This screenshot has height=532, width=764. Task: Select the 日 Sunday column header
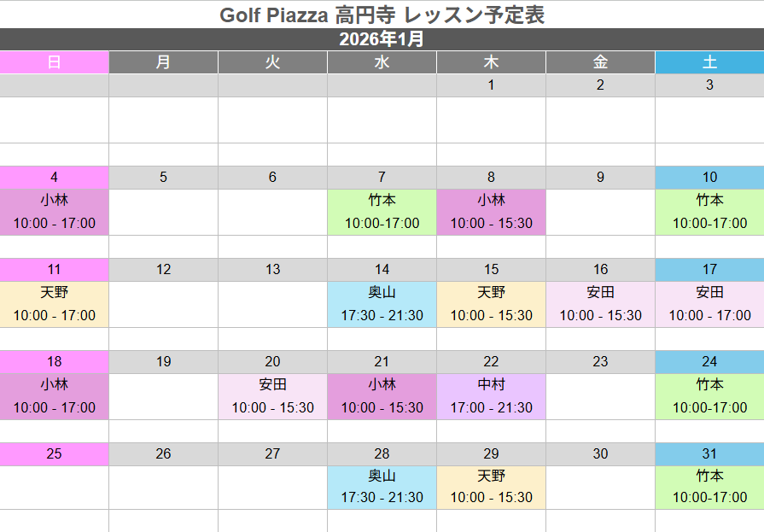pyautogui.click(x=54, y=62)
